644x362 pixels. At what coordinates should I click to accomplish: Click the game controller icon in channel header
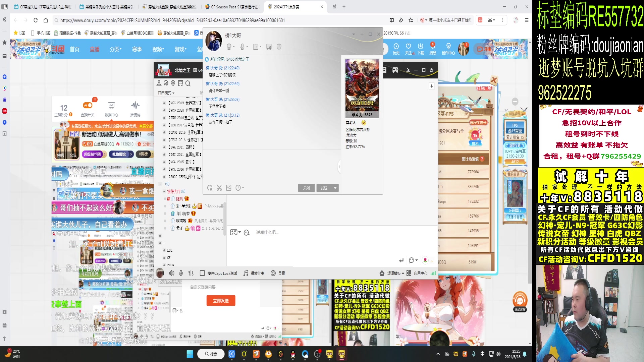click(395, 70)
